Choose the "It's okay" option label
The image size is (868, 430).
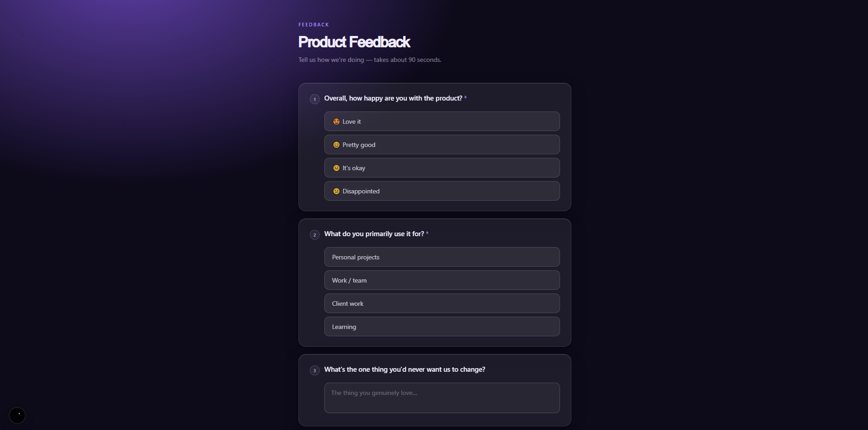[x=354, y=168]
